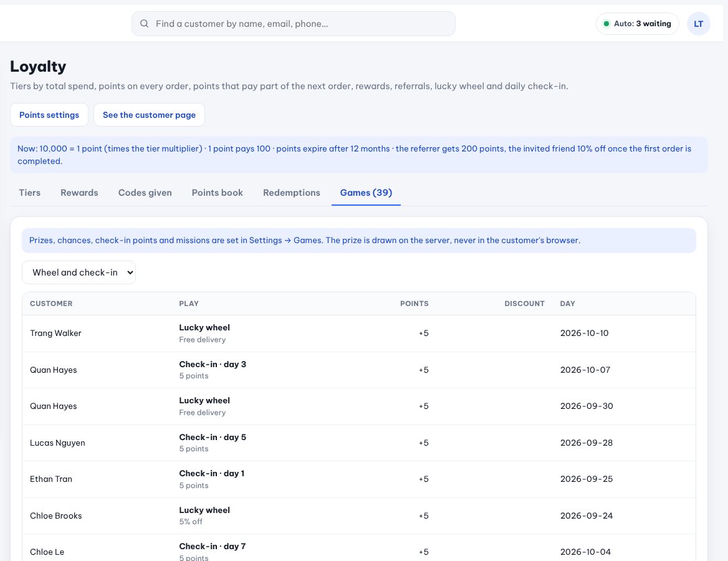This screenshot has width=728, height=561.
Task: Click the date 2026-10-10
Action: point(584,333)
